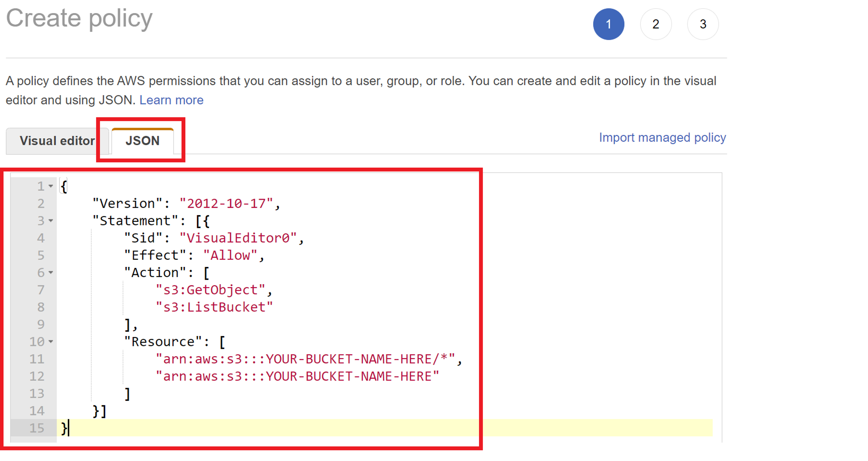Click line number 9 in the gutter
The image size is (868, 461).
[41, 325]
